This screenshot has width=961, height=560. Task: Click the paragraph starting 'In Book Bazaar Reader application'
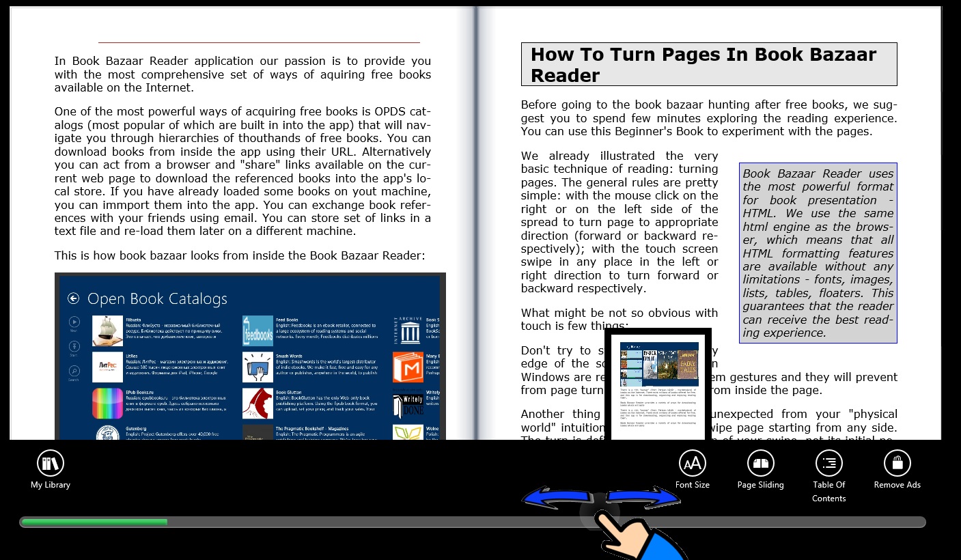coord(242,74)
